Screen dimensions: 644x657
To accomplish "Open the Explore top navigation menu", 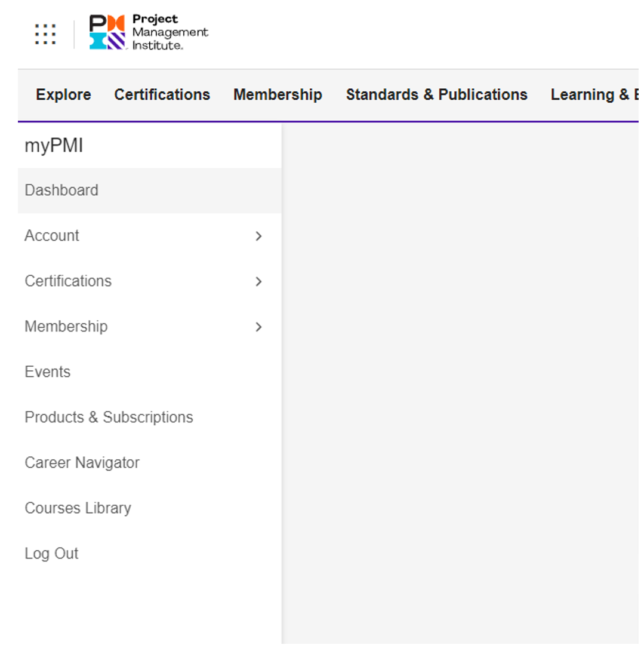I will coord(63,95).
